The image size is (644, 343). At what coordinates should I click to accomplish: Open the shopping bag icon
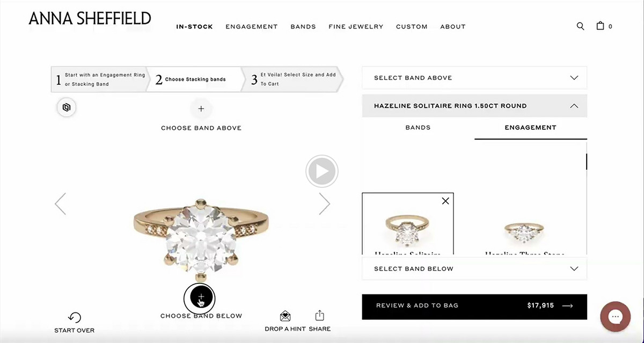click(x=600, y=25)
